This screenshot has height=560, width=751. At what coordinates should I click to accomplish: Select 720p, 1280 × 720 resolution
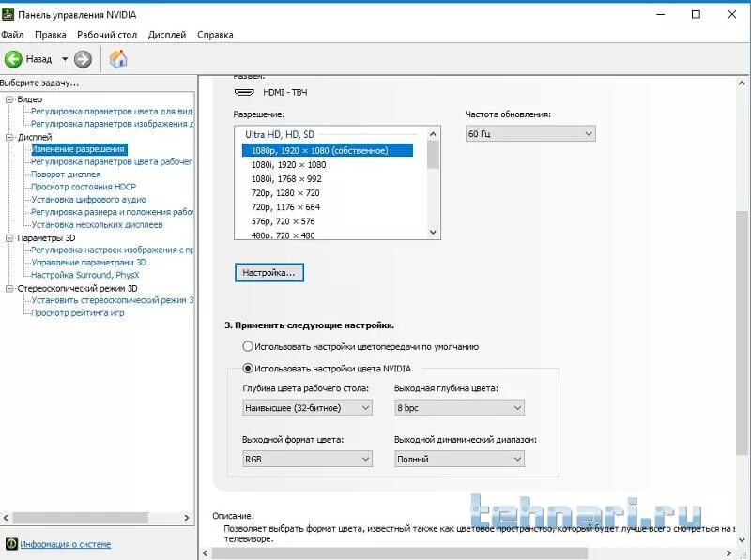pos(285,193)
